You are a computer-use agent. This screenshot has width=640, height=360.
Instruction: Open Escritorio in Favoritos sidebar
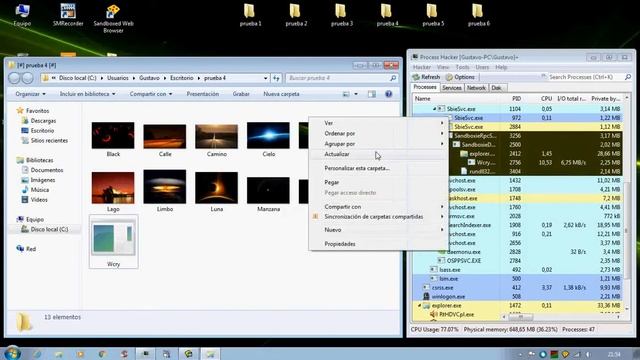pos(38,131)
